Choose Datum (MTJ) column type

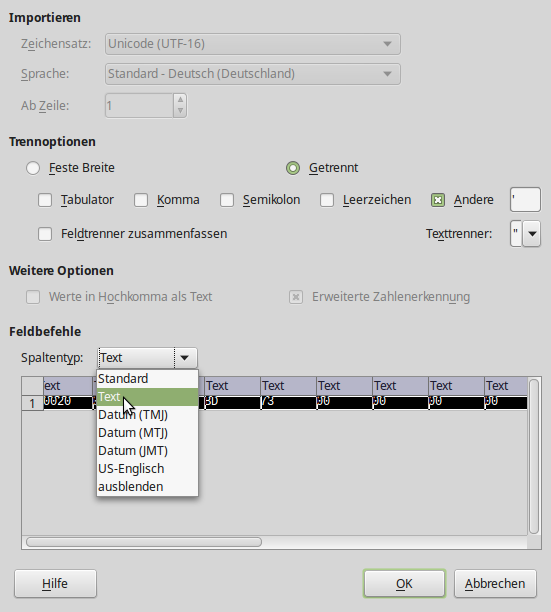148,433
